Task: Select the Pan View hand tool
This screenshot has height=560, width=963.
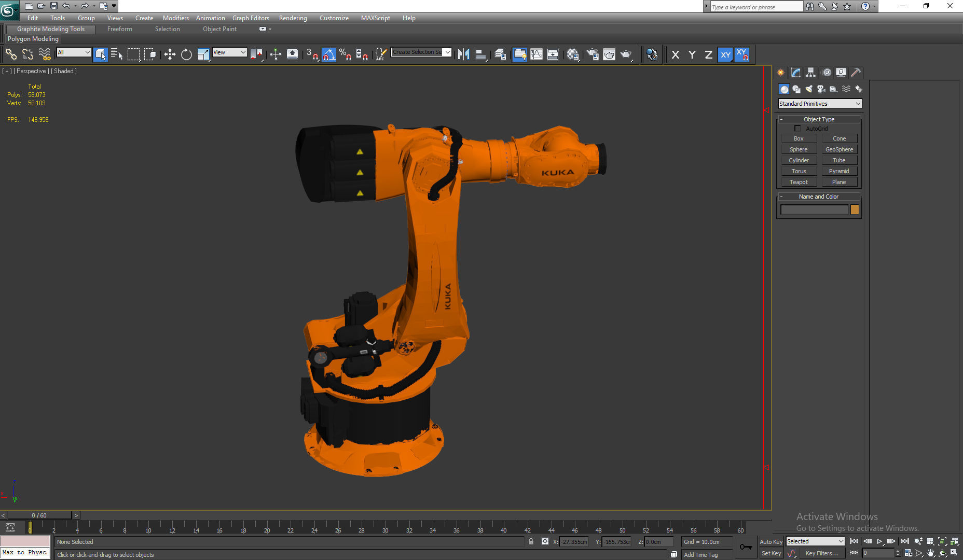Action: click(930, 553)
